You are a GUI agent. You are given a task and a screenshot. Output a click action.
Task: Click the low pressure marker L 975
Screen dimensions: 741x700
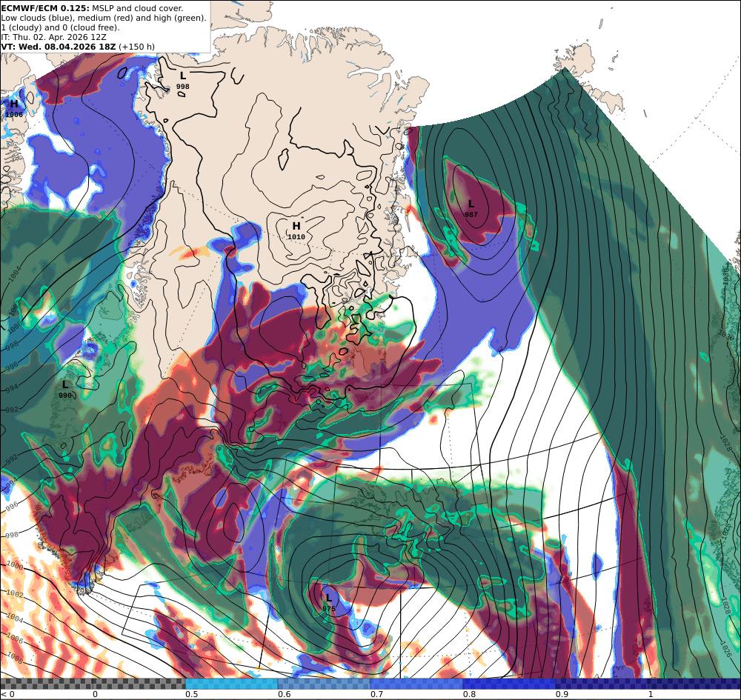click(x=329, y=603)
